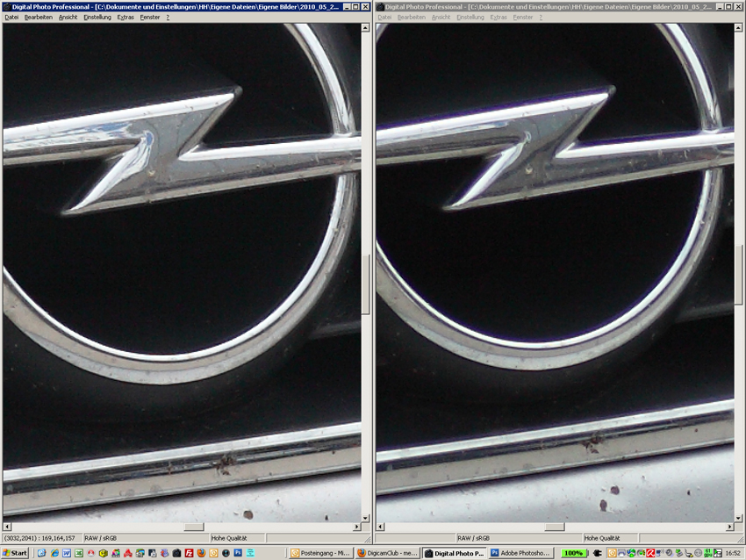Launch Internet Explorer from quick launch
The height and width of the screenshot is (560, 746).
pyautogui.click(x=54, y=553)
